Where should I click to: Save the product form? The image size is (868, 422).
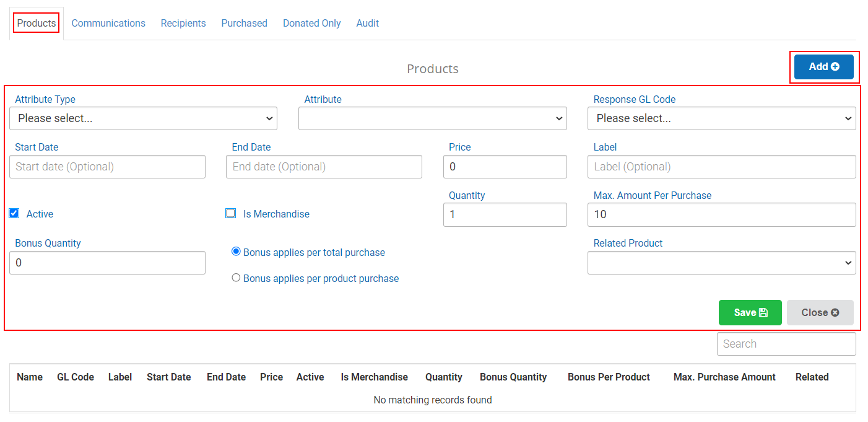(x=750, y=312)
